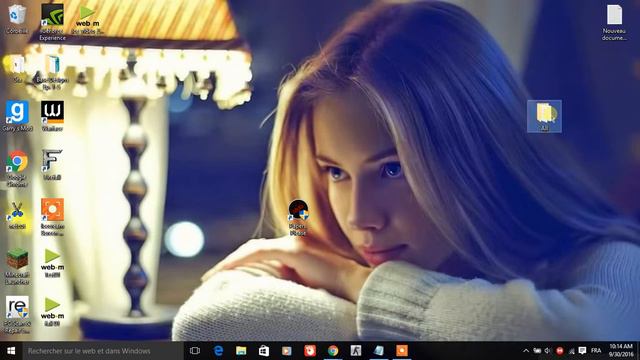The image size is (640, 360).
Task: Select the orange Icecream Screen Recorder shortcut
Action: (x=52, y=217)
